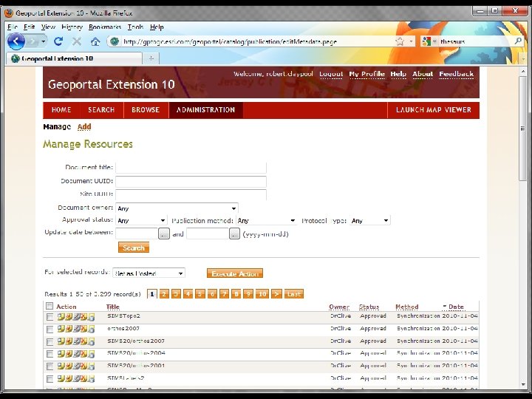Jump to the Last results page
This screenshot has width=532, height=399.
pos(294,294)
